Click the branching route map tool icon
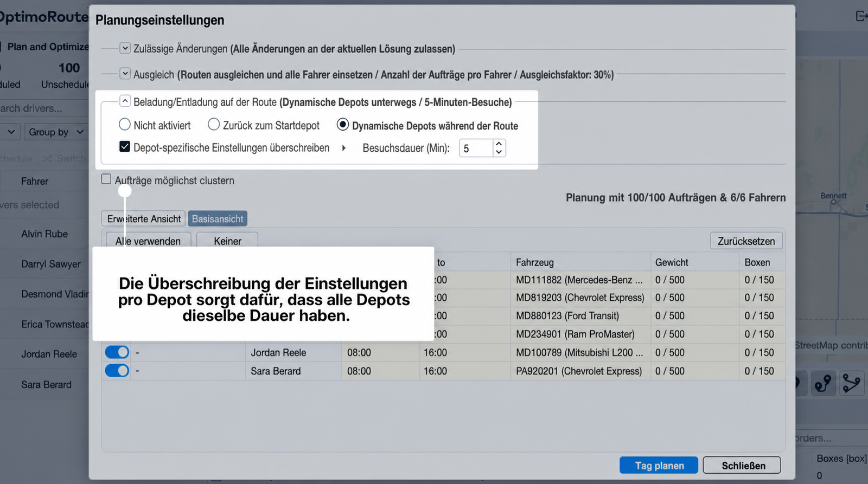Viewport: 868px width, 484px height. (852, 383)
